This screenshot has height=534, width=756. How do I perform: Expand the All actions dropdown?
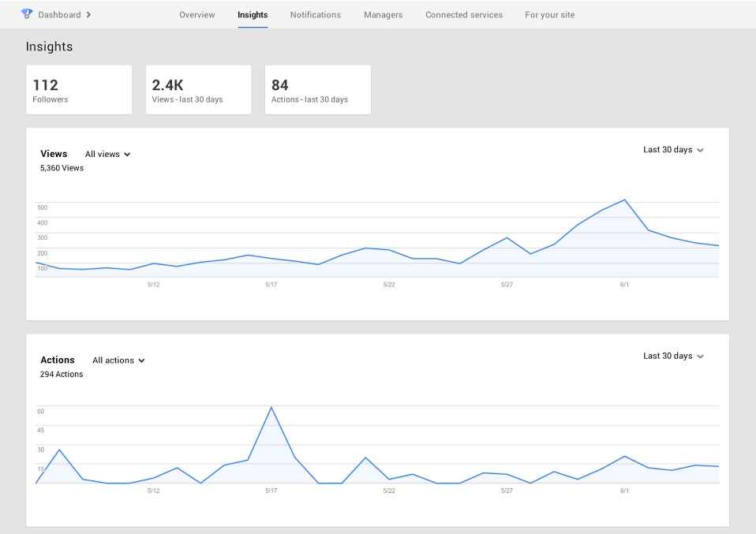(x=118, y=360)
